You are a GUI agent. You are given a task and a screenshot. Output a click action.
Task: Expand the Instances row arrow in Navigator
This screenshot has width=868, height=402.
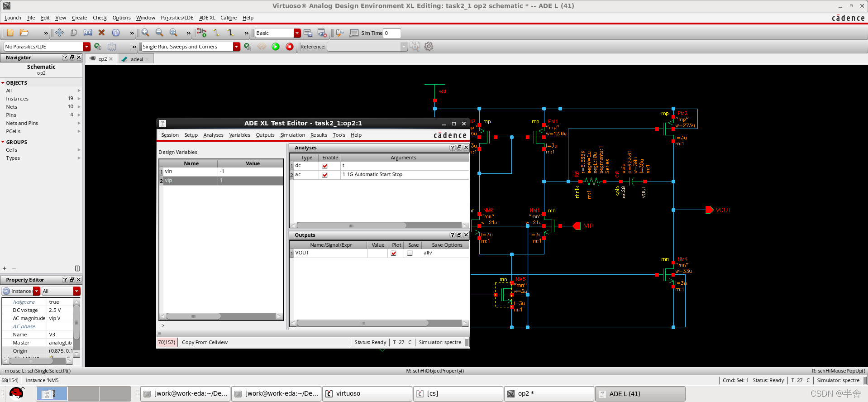click(x=79, y=99)
